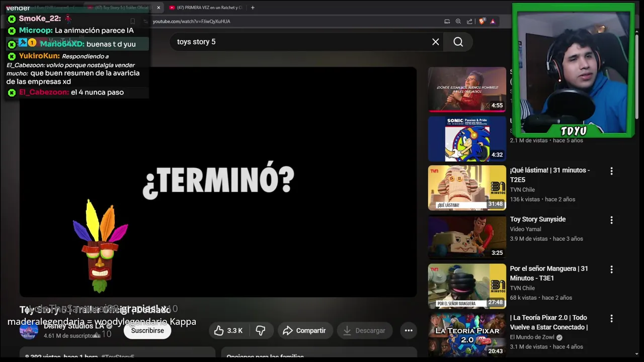This screenshot has width=644, height=362.
Task: Click SmoKe_22 username in chat overlay
Action: click(x=40, y=19)
